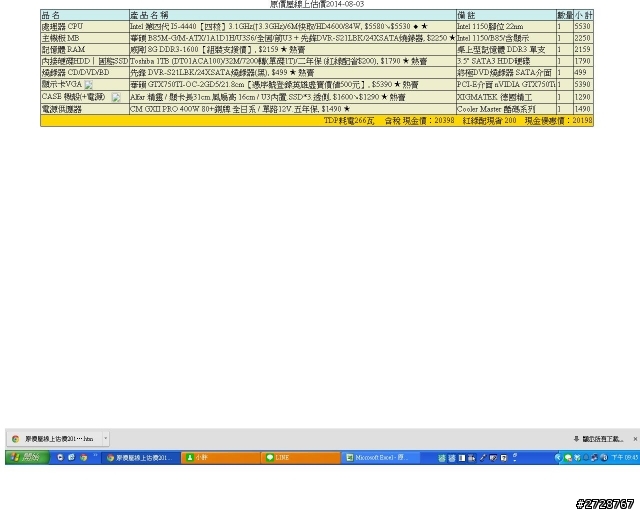
Task: Open the downloaded 原價屋線上估價 htm file
Action: click(x=54, y=439)
